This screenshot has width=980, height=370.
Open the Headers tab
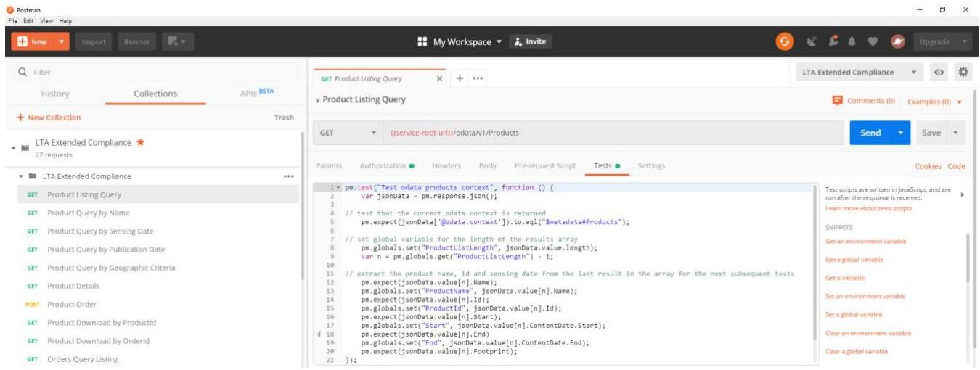[446, 166]
